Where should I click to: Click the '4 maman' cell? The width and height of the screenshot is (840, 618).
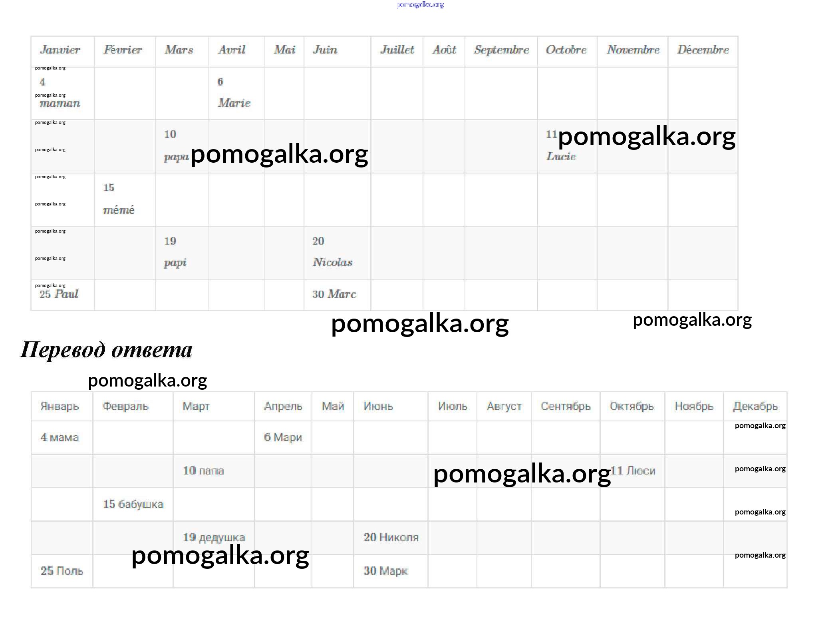[x=60, y=93]
